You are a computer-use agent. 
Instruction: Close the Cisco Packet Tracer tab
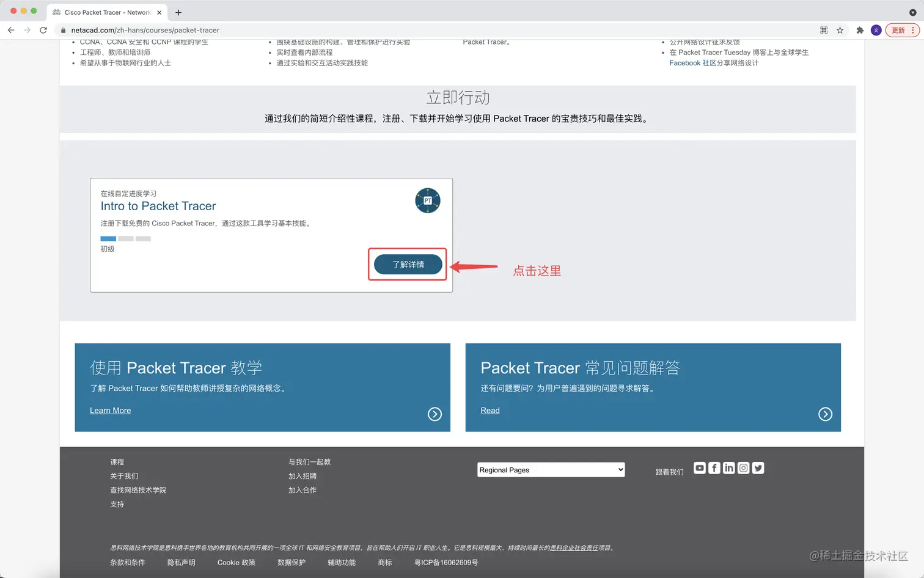159,12
